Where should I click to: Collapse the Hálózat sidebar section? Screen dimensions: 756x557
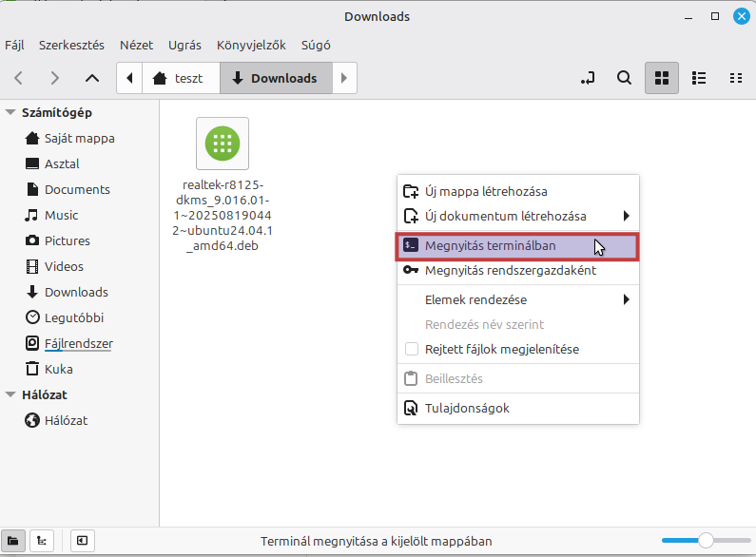click(x=10, y=394)
